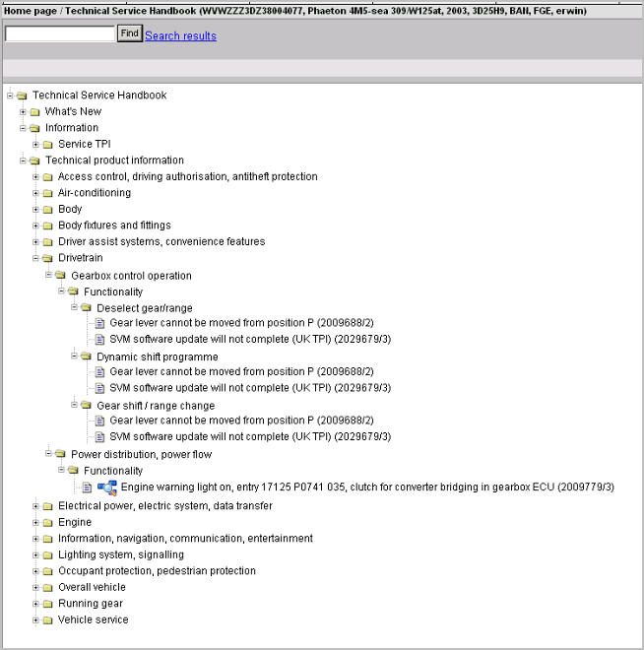
Task: Click document icon of Gear lever under Deselect gear/range
Action: (99, 323)
